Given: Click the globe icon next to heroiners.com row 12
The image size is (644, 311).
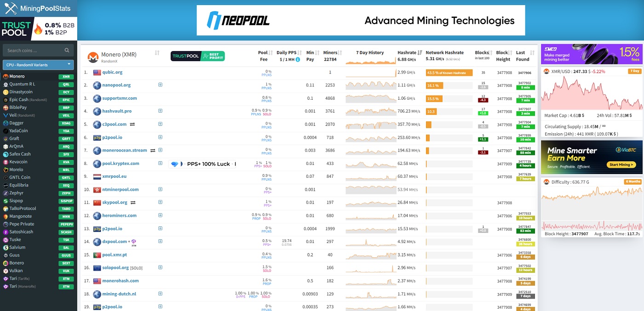Looking at the screenshot, I should (x=97, y=216).
